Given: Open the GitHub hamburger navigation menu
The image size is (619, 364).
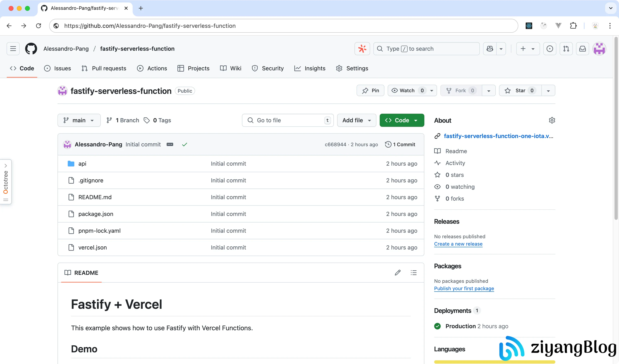Looking at the screenshot, I should [x=13, y=49].
